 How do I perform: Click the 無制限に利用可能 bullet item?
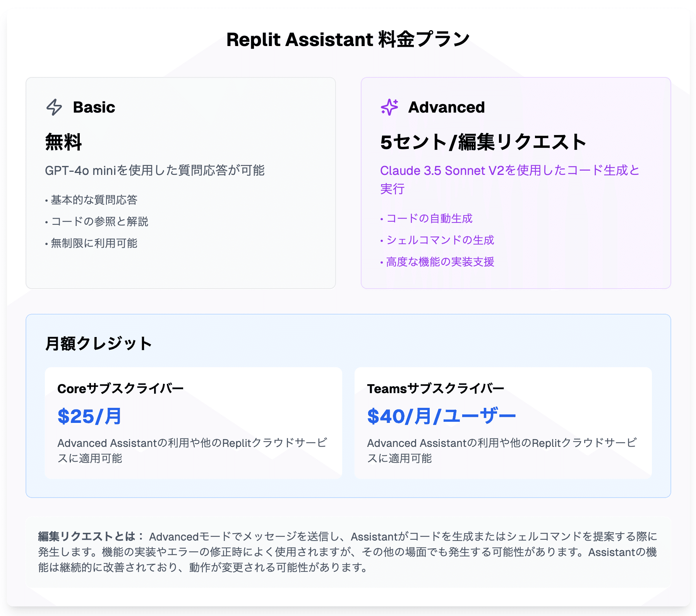click(94, 243)
